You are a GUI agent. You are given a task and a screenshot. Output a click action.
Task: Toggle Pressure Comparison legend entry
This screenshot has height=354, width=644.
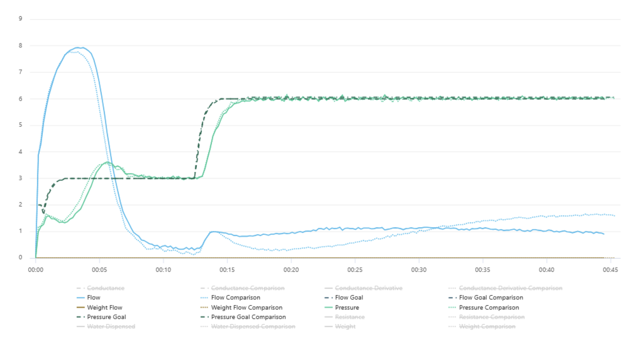point(483,307)
